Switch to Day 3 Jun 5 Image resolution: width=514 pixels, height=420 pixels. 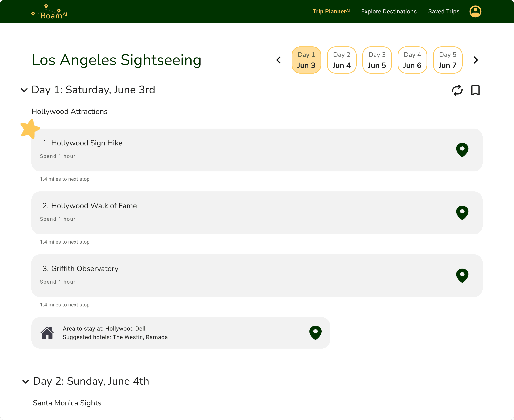pos(377,60)
